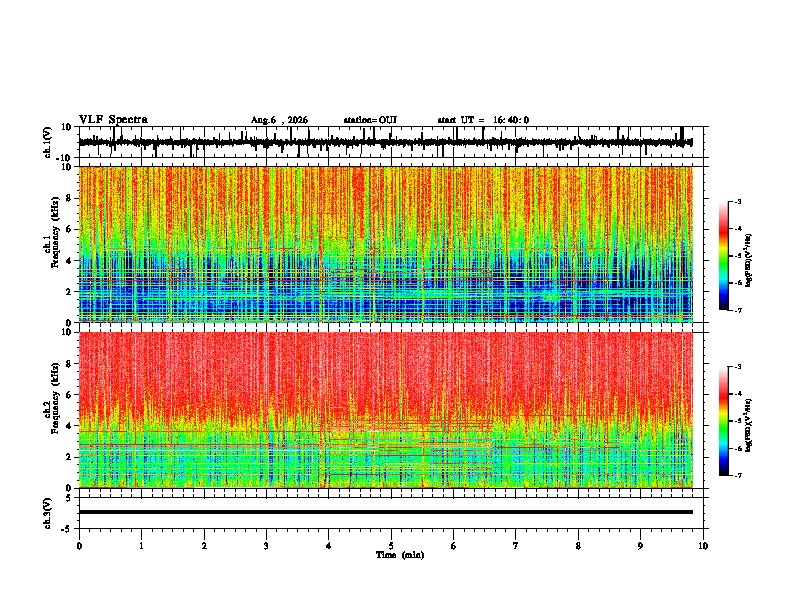Click the ch.3 voltage flat-line strip
Screen dimensions: 792x612
393,513
